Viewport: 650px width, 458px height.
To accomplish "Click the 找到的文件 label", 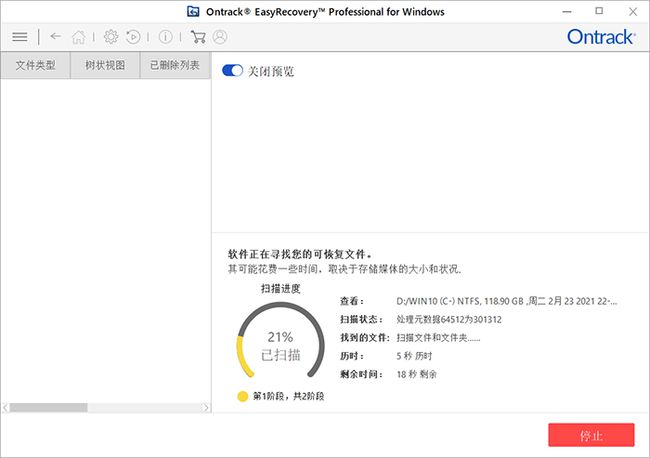I will point(365,338).
